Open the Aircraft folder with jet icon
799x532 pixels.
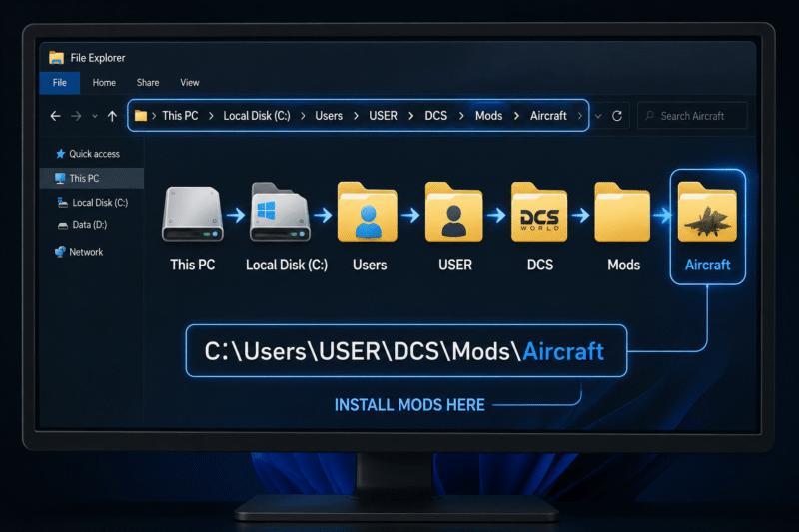707,212
